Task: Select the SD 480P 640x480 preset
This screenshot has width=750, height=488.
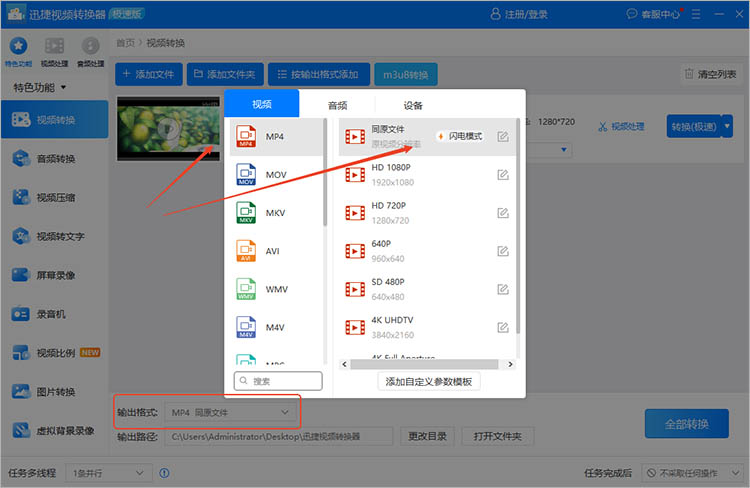Action: coord(427,289)
